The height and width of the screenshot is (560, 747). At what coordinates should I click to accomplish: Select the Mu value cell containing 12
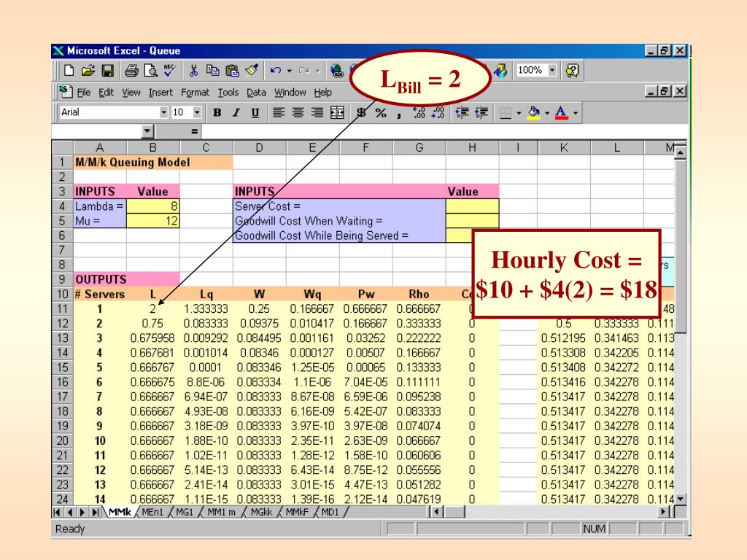point(153,221)
